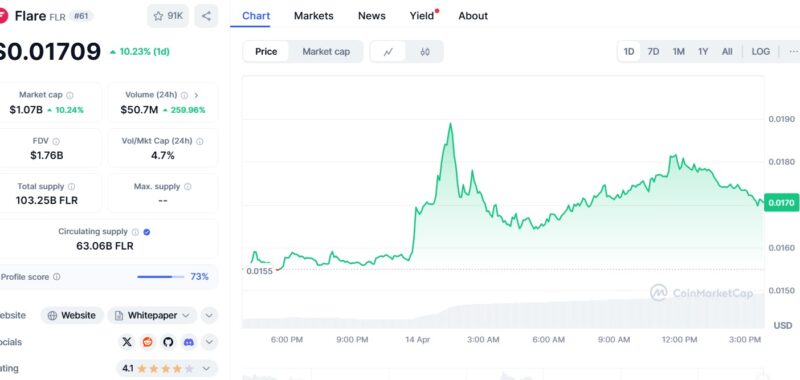The image size is (800, 380).
Task: Toggle chart to Price view
Action: point(266,52)
